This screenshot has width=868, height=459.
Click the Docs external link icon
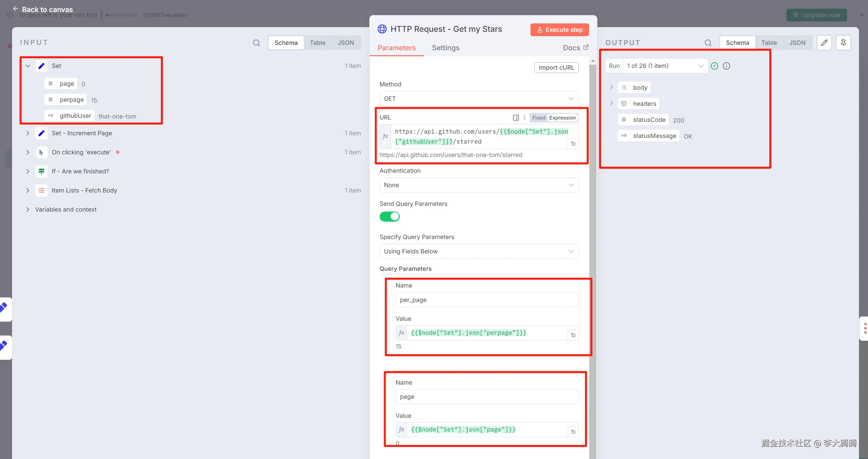click(x=586, y=48)
